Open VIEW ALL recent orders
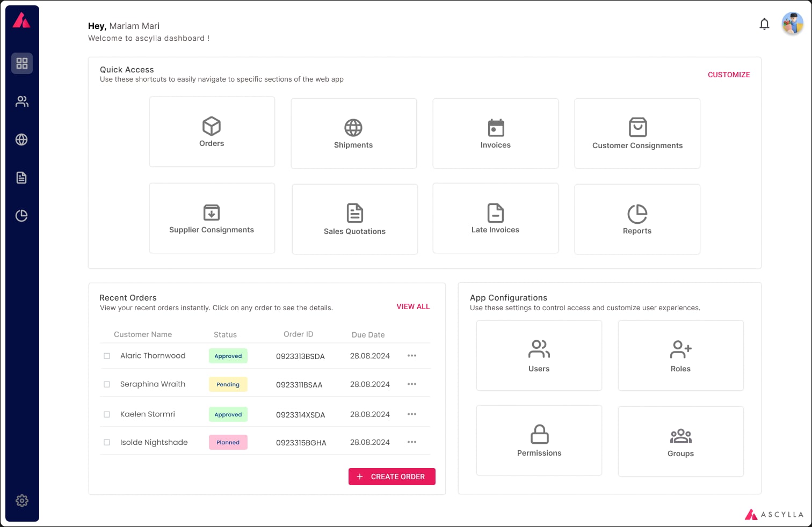This screenshot has width=812, height=527. (x=413, y=306)
